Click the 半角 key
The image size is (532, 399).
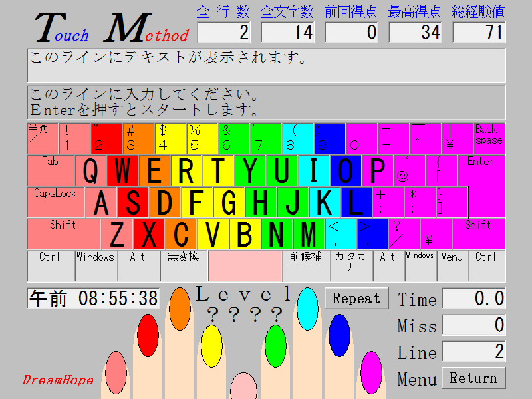[x=43, y=138]
